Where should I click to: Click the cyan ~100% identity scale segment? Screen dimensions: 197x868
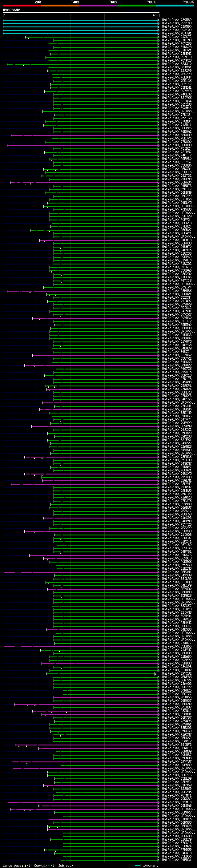(x=175, y=6)
